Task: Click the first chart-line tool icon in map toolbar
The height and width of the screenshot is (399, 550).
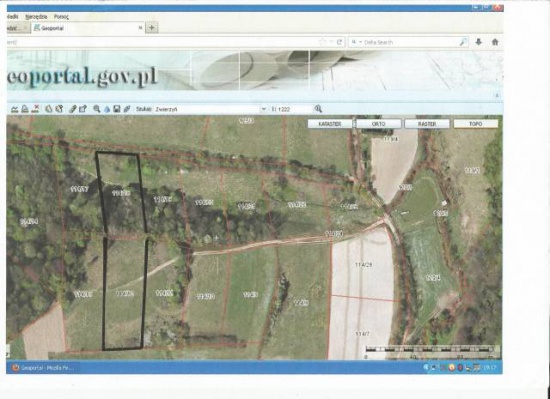Action: (14, 109)
